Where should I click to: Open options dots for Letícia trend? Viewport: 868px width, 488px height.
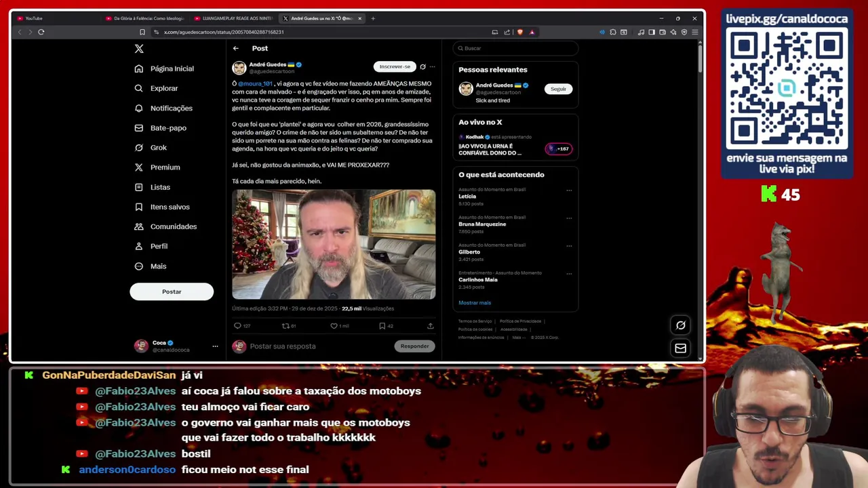pos(569,190)
